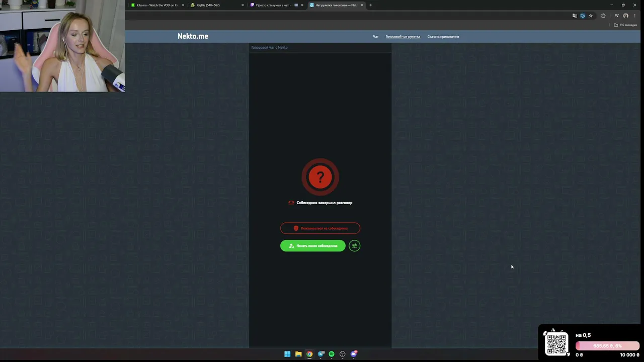Close the kibalna Watch the VOD tab
This screenshot has width=644, height=362.
click(183, 5)
